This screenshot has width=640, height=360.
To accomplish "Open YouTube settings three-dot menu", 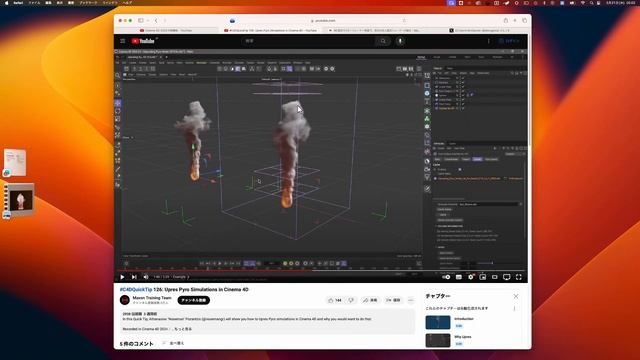I will click(489, 41).
